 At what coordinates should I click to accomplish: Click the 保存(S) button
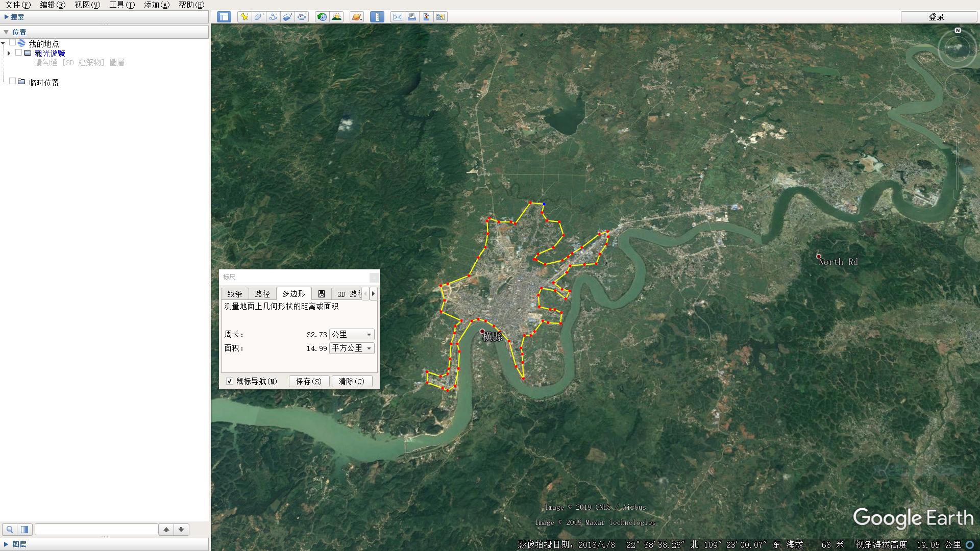click(x=309, y=381)
